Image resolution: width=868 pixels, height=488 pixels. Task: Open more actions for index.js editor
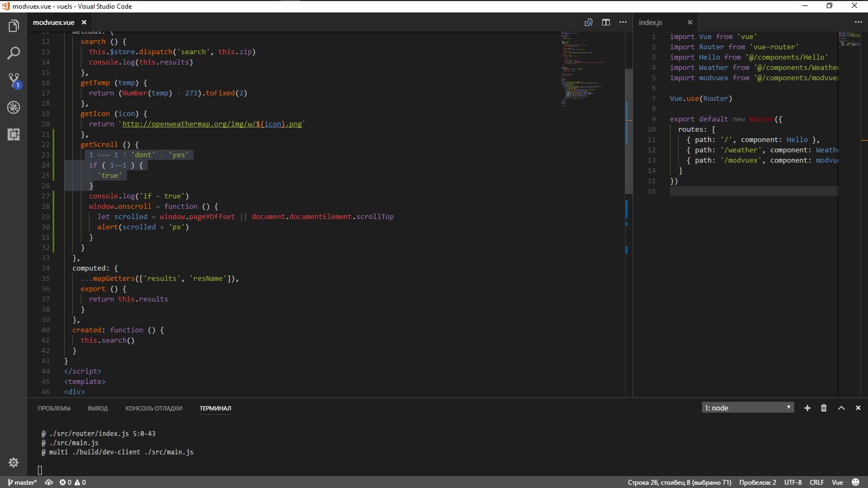point(858,22)
